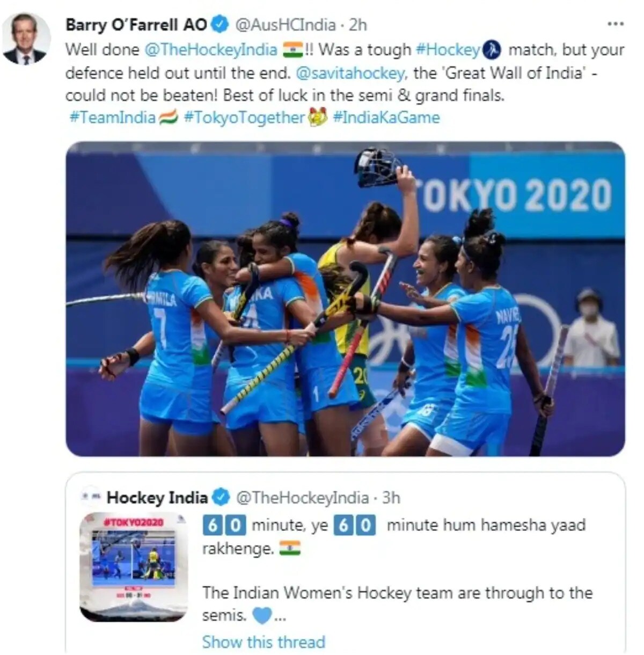Click the #TokyoTogether hashtag
This screenshot has height=655, width=644.
coord(245,118)
